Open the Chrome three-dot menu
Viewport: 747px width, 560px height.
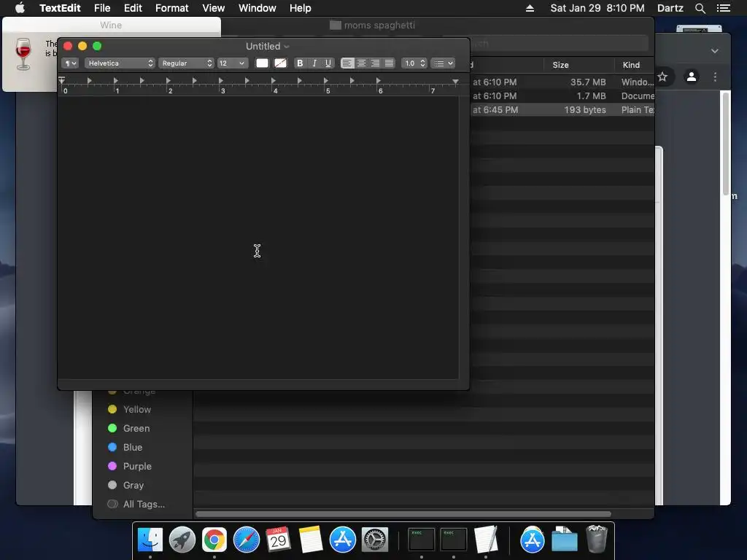tap(715, 77)
